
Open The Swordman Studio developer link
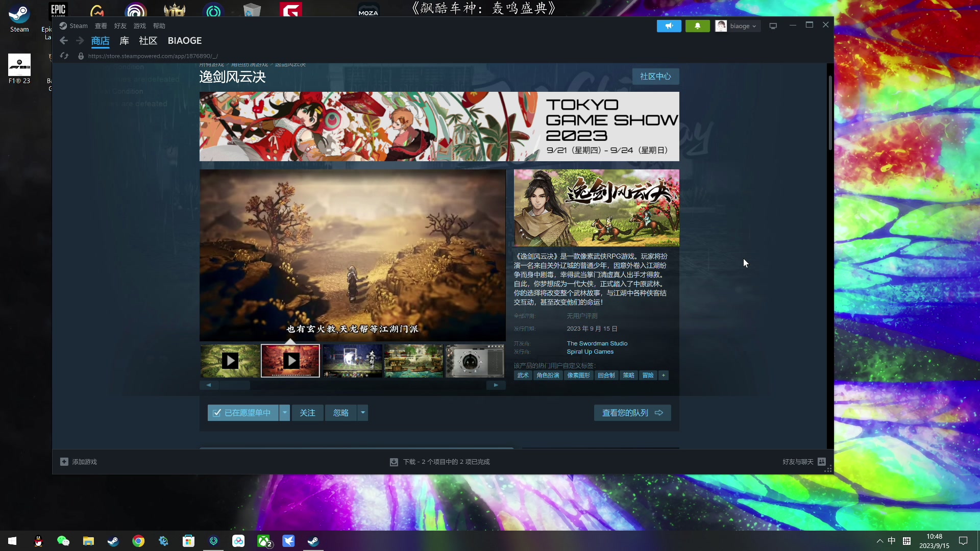pyautogui.click(x=597, y=344)
